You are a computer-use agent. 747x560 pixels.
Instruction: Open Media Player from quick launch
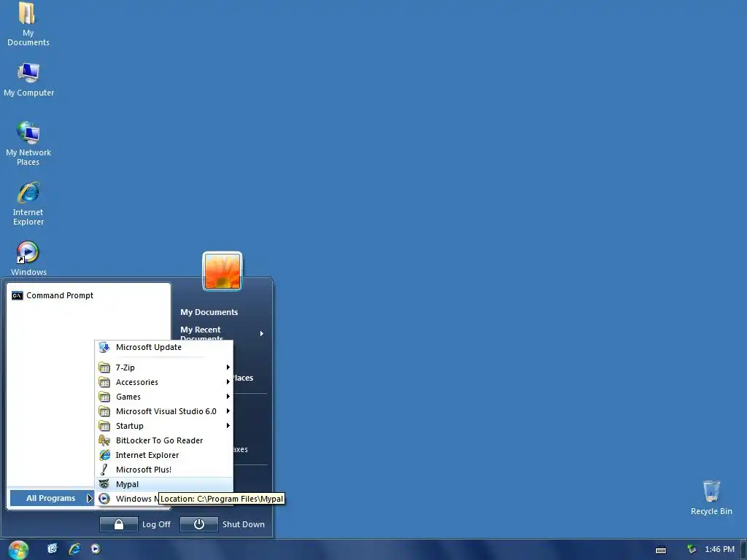[x=96, y=549]
